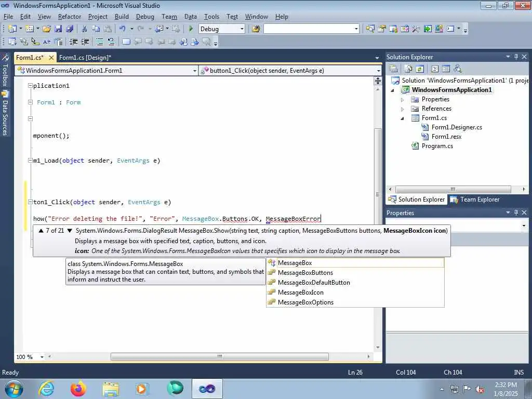
Task: Select Program.cs in Solution Explorer
Action: pos(437,146)
